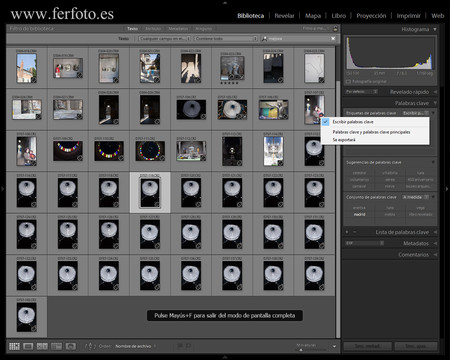Click the text search input field
This screenshot has width=450, height=360.
click(x=298, y=39)
